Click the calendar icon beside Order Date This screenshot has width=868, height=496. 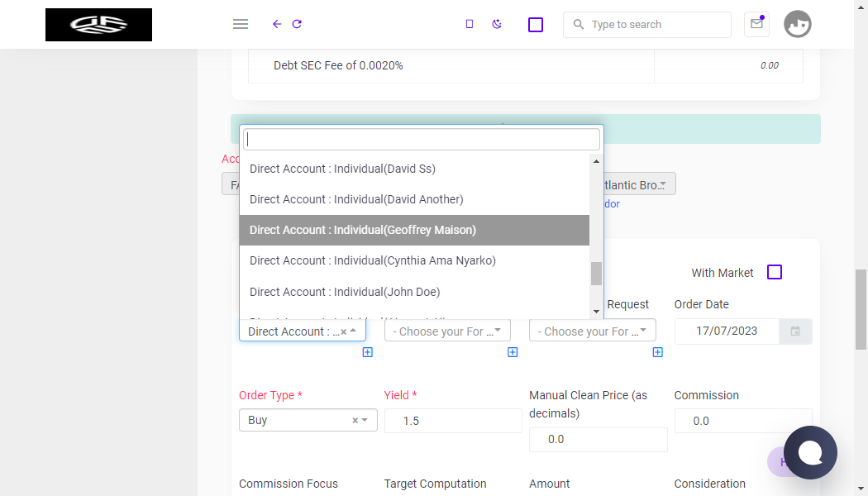[795, 331]
